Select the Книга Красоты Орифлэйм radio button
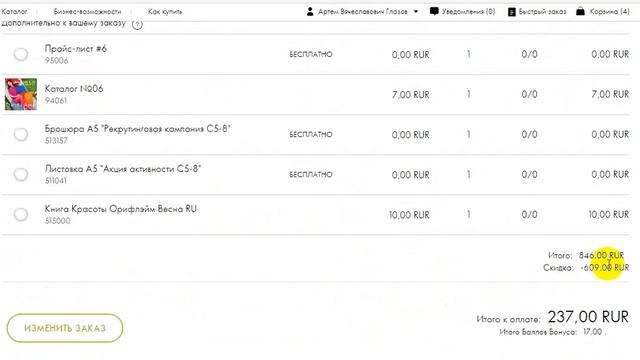The width and height of the screenshot is (640, 360). [x=21, y=214]
